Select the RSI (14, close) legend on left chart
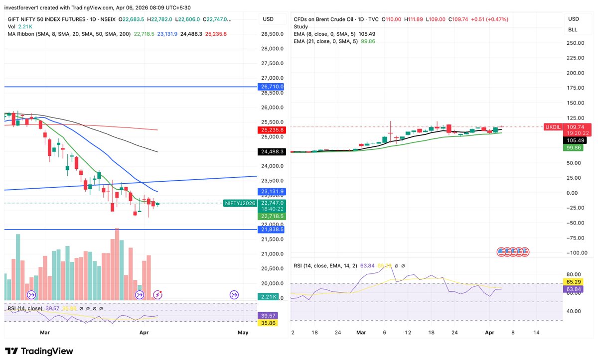The image size is (598, 364). [x=25, y=308]
